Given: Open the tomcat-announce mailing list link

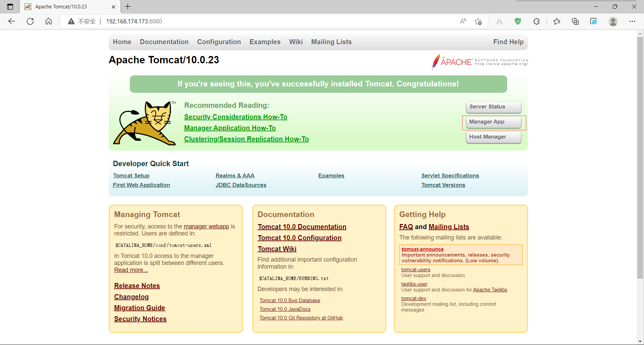Looking at the screenshot, I should click(423, 249).
